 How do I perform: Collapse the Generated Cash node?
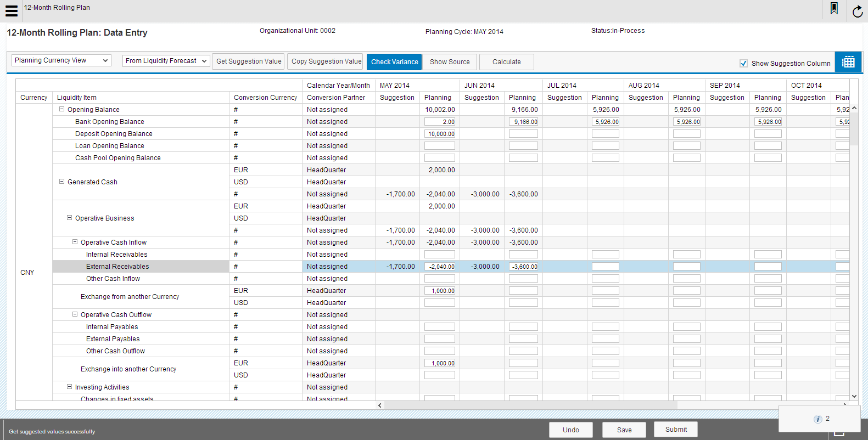[62, 182]
